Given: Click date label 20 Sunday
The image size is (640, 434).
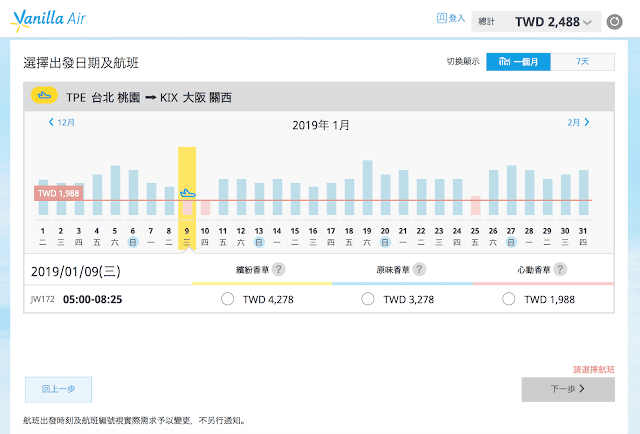Looking at the screenshot, I should [385, 237].
